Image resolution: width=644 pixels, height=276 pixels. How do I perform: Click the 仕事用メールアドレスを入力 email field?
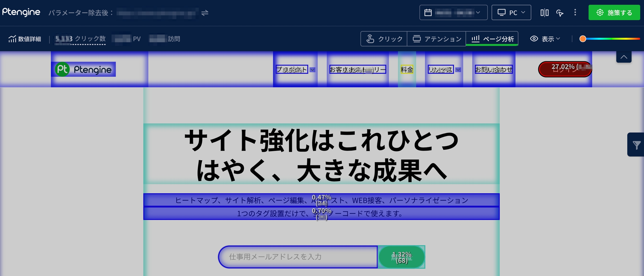[x=298, y=257]
